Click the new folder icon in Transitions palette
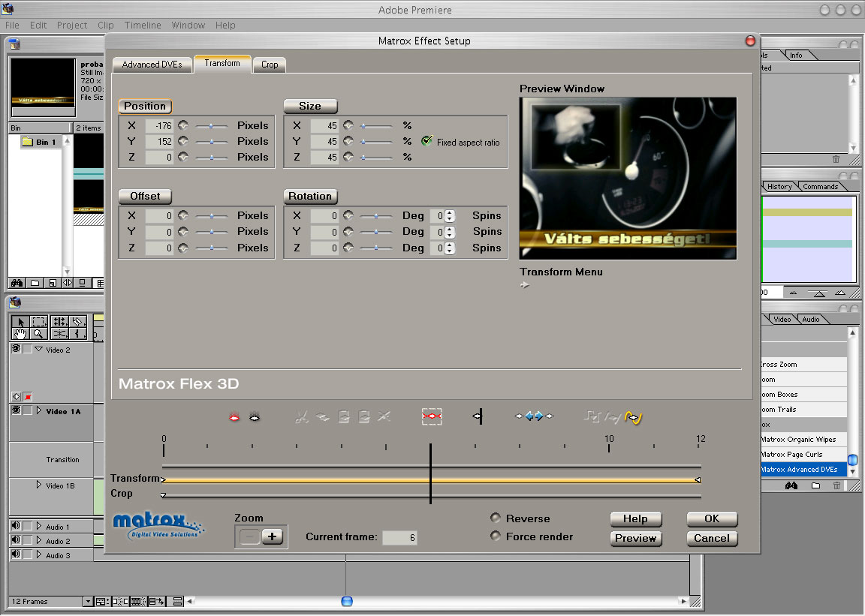Viewport: 865px width, 616px height. (815, 486)
